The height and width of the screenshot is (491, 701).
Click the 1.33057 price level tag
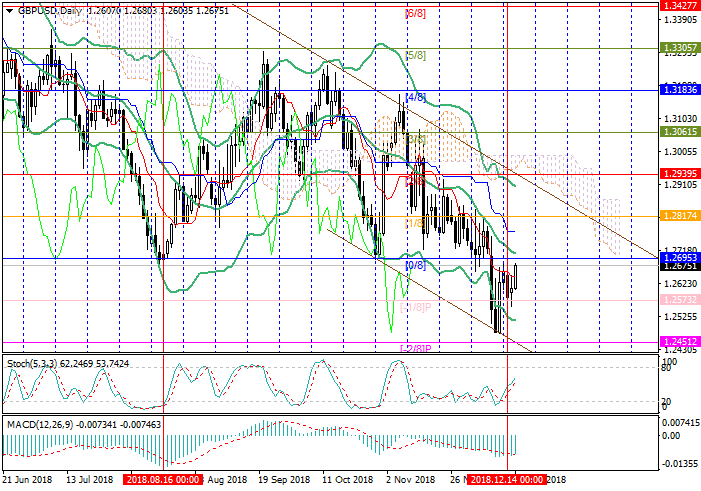(x=680, y=47)
